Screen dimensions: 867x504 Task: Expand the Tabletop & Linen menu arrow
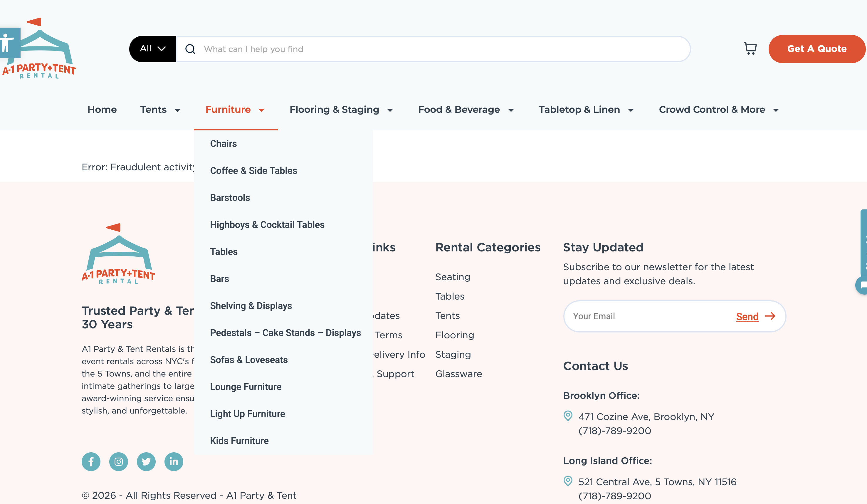click(631, 110)
